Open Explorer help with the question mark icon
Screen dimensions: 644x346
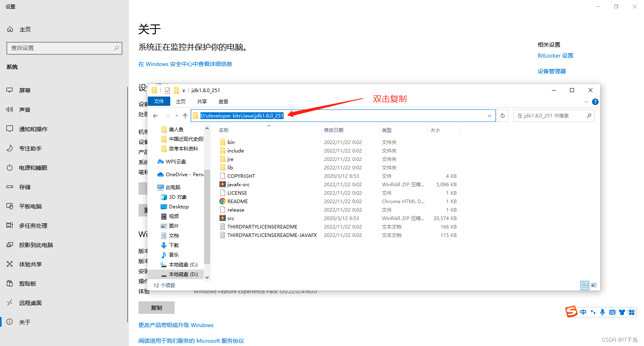tap(595, 102)
